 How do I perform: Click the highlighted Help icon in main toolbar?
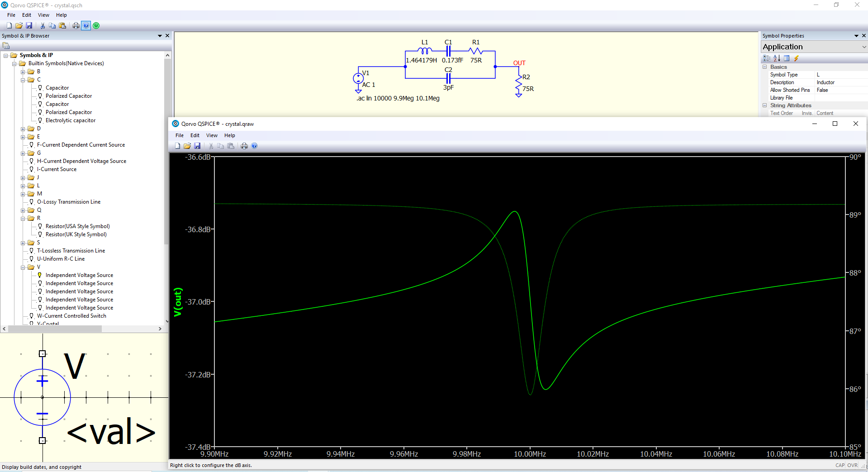(x=86, y=25)
